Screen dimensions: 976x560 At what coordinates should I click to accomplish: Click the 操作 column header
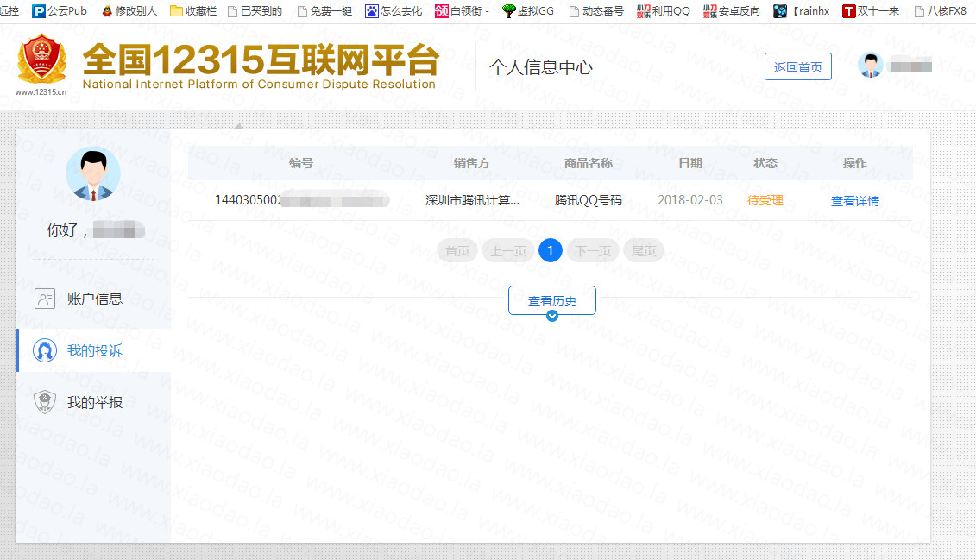coord(854,163)
